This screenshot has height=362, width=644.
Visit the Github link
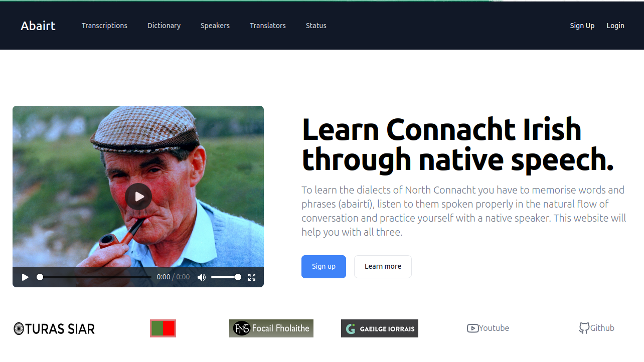pos(596,328)
